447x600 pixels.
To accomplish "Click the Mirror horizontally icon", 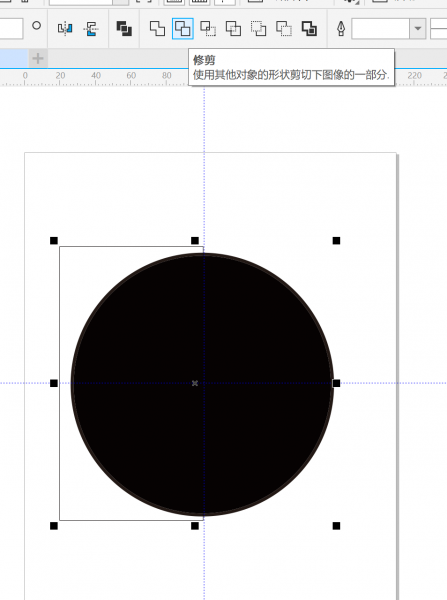I will coord(65,29).
